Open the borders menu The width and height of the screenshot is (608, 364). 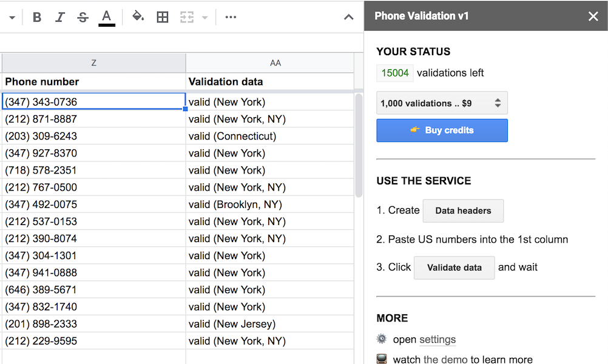(x=163, y=16)
